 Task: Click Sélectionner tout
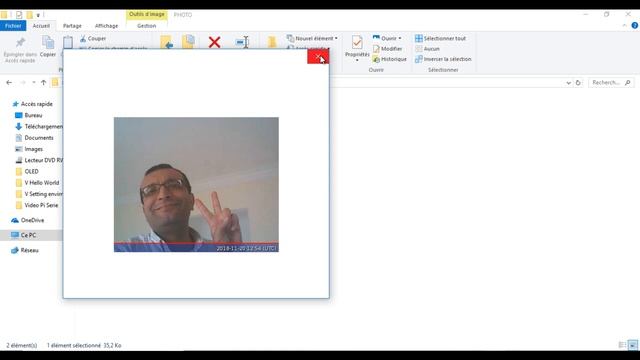(440, 38)
